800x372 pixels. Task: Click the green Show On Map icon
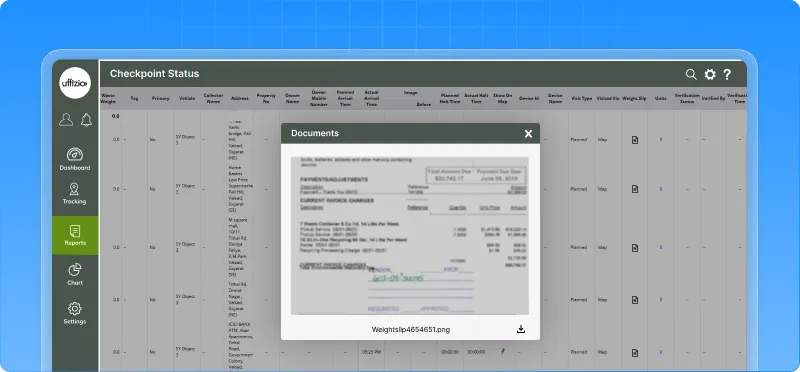click(503, 351)
